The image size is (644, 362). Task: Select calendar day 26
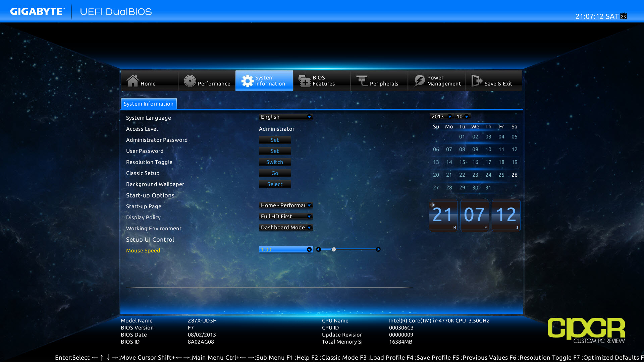514,175
